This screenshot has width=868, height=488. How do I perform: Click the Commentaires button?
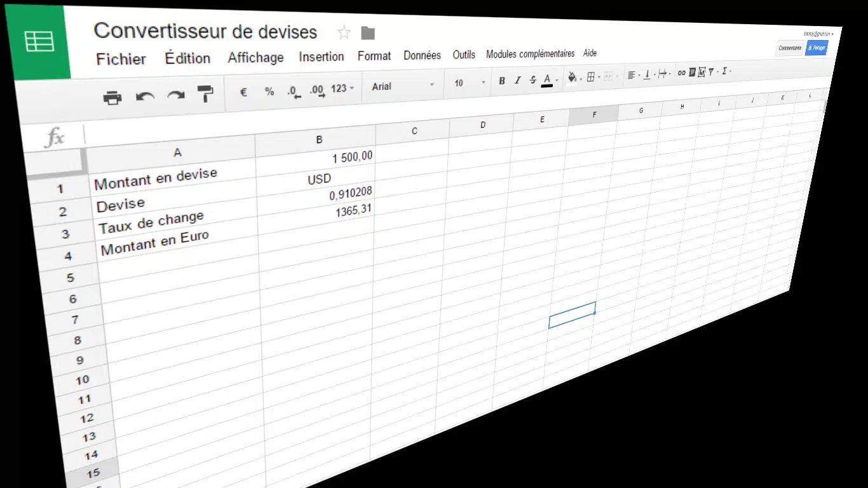click(x=790, y=48)
